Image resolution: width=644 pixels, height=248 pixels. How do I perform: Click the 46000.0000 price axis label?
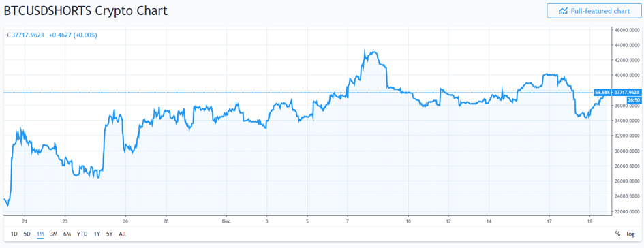(x=627, y=30)
